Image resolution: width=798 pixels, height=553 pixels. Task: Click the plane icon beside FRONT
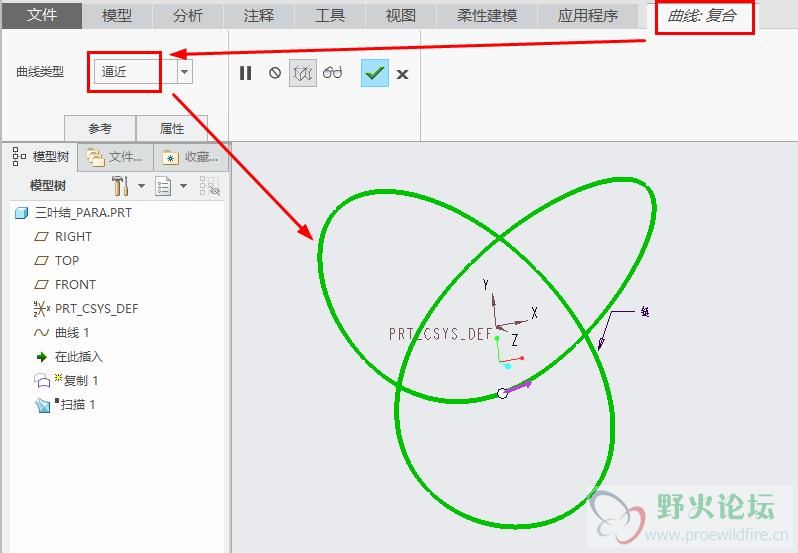click(x=41, y=284)
